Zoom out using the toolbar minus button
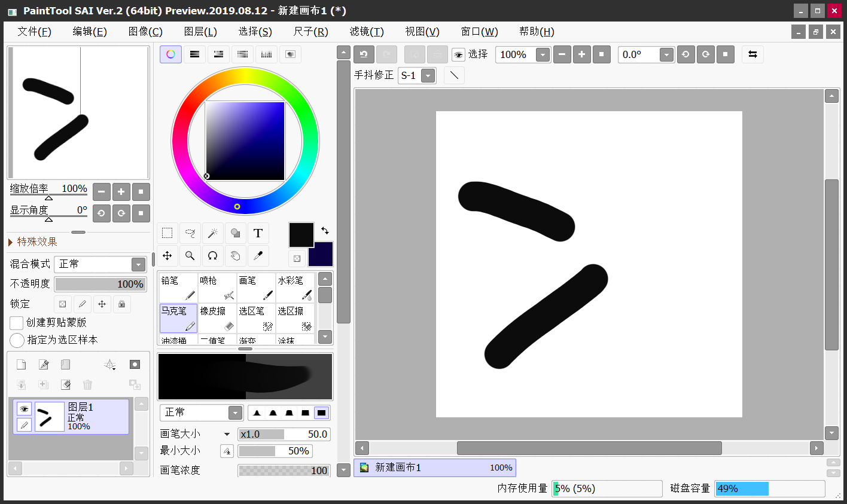Viewport: 847px width, 504px height. click(x=562, y=54)
